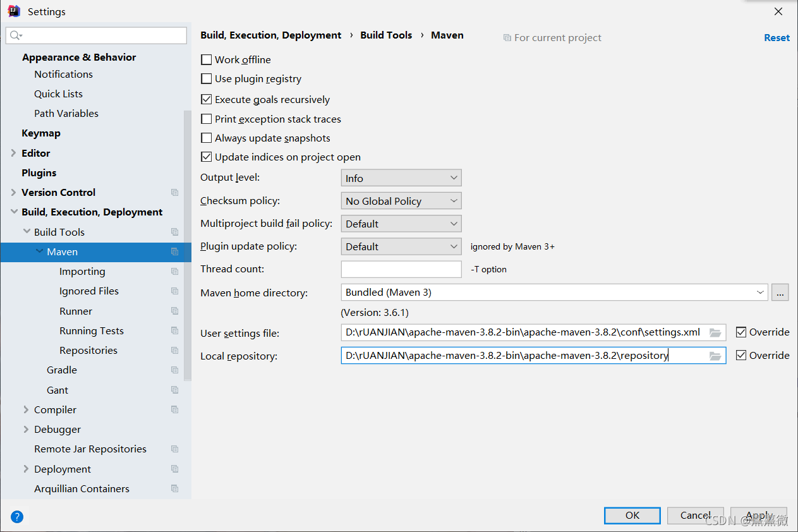
Task: Open Path Variables settings page
Action: pyautogui.click(x=66, y=113)
